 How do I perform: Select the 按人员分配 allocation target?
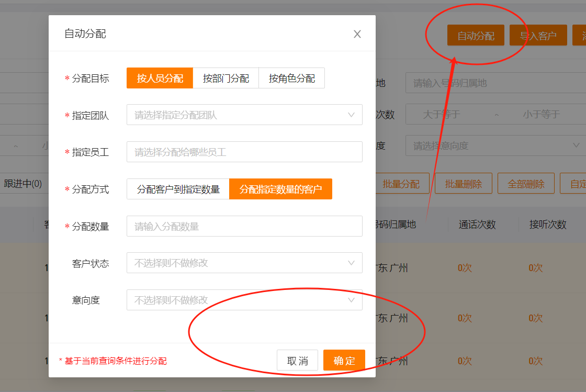click(x=160, y=77)
